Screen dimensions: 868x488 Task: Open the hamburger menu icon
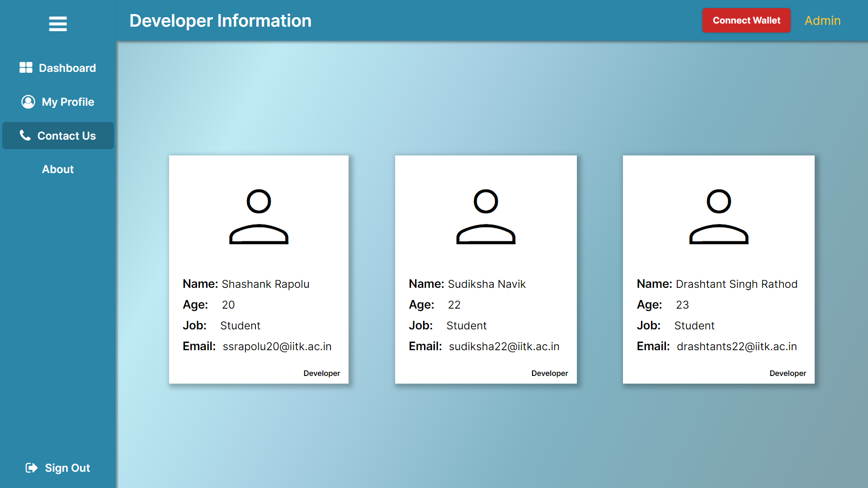(x=58, y=23)
